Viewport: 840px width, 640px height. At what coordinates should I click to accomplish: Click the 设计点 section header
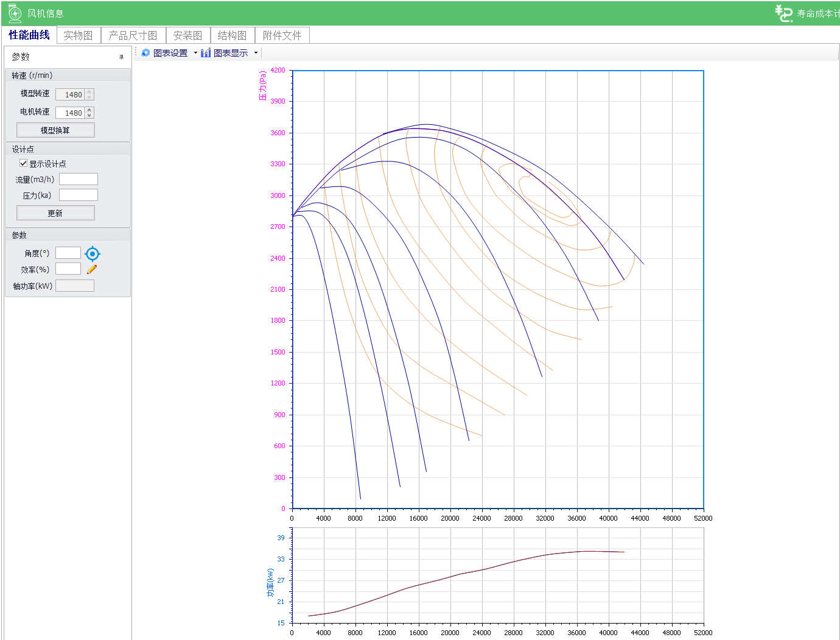coord(68,149)
